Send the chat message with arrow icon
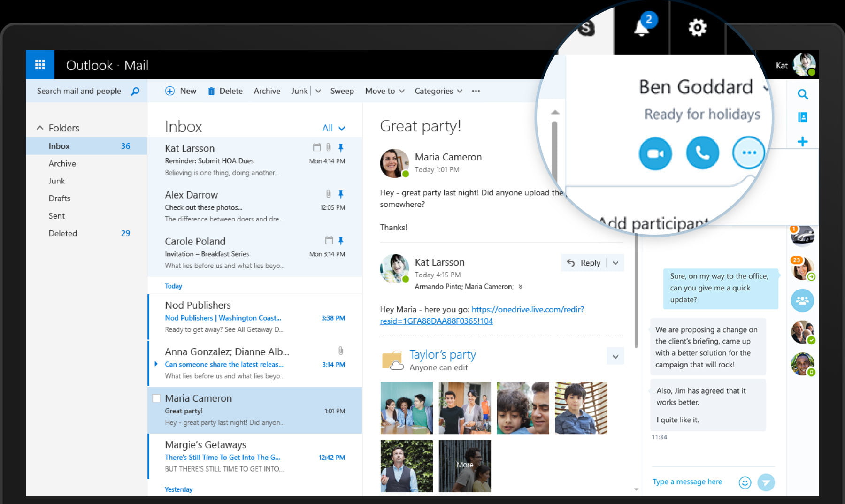Image resolution: width=845 pixels, height=504 pixels. coord(766,482)
